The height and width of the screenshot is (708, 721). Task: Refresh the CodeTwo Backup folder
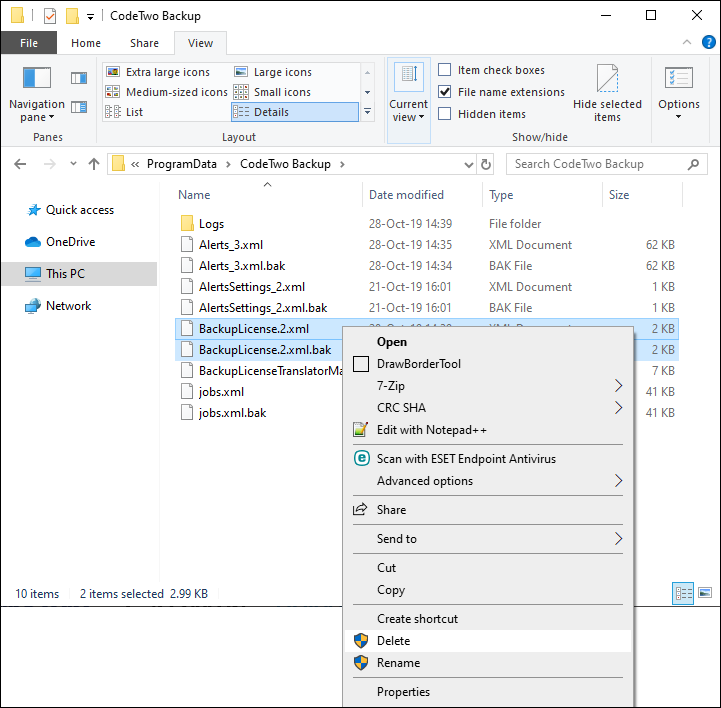pos(486,164)
